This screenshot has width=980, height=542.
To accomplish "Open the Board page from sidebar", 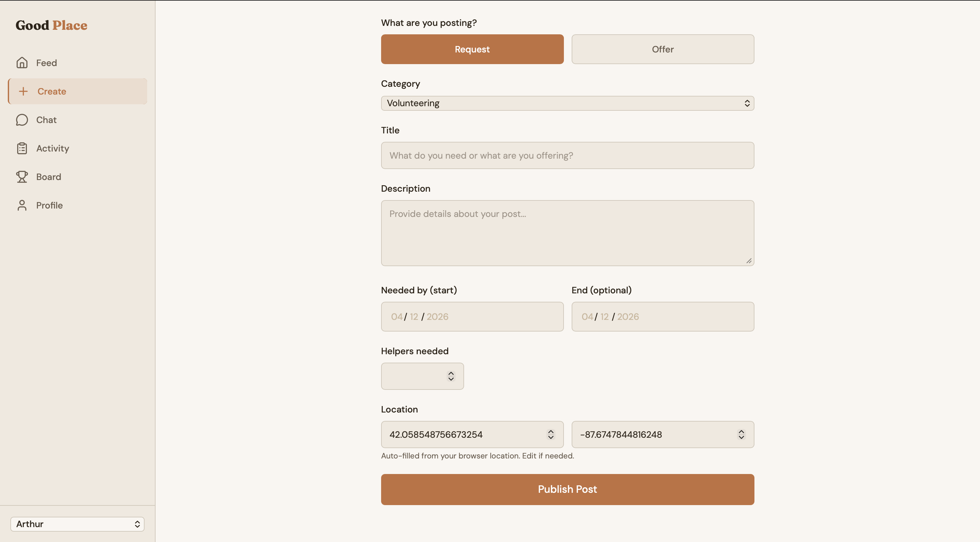I will point(48,177).
